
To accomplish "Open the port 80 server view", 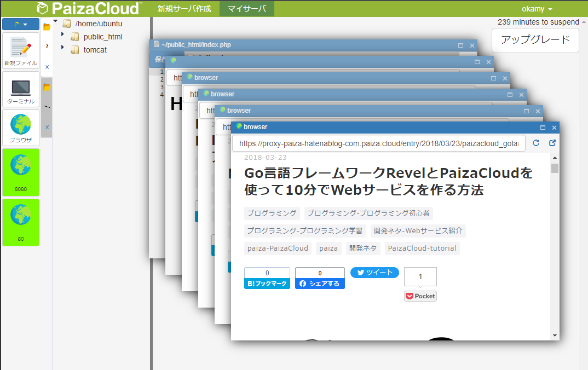I will coord(21,222).
